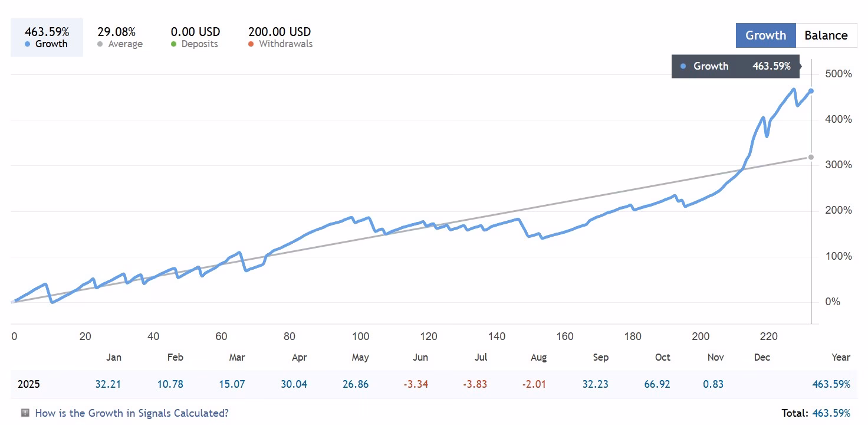Click the Year column header
Screen dimensions: 868x425
tap(841, 357)
